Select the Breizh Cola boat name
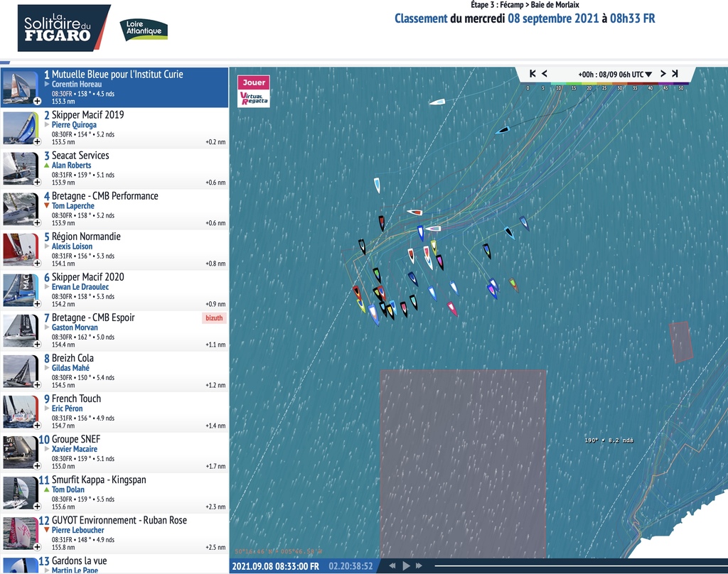728x574 pixels. 73,358
